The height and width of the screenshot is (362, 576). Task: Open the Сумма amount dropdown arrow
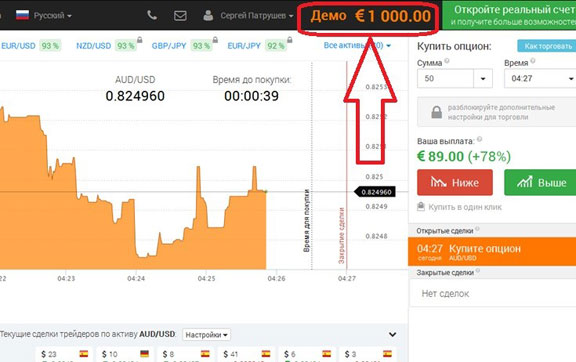[x=483, y=78]
